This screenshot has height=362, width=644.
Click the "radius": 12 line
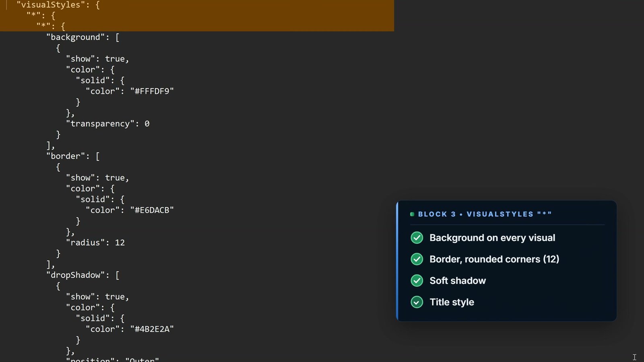click(x=95, y=243)
